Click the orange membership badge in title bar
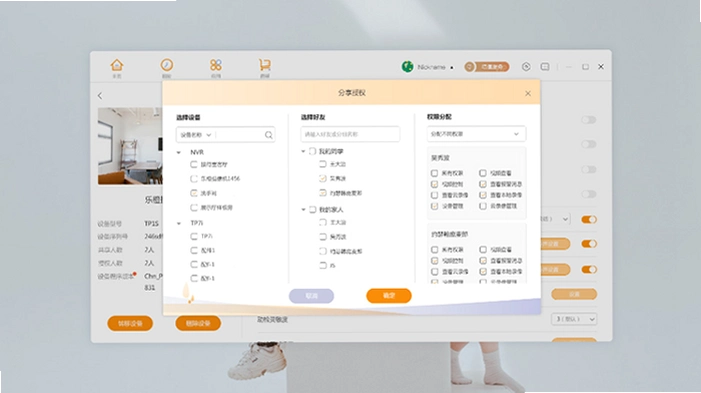Image resolution: width=701 pixels, height=393 pixels. tap(486, 67)
